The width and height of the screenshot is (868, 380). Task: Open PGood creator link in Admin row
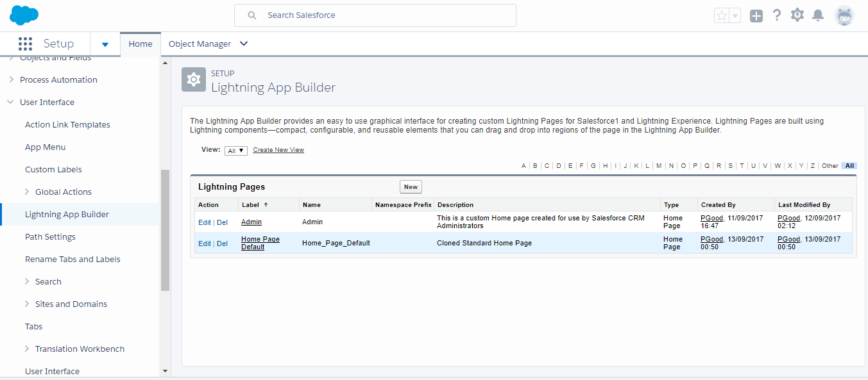click(x=711, y=219)
